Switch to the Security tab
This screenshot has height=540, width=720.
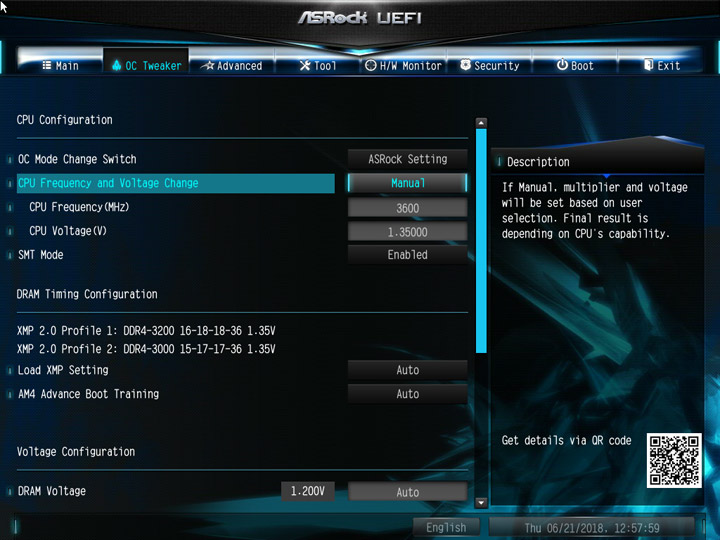pyautogui.click(x=489, y=66)
